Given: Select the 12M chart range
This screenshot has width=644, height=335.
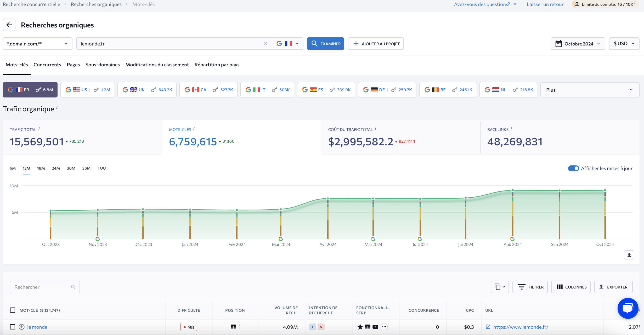Looking at the screenshot, I should [x=26, y=168].
